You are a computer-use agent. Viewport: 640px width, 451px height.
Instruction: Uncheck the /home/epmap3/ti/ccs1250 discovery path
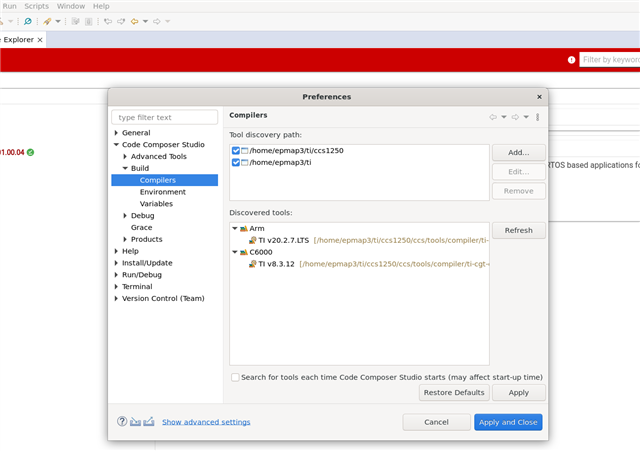[236, 151]
